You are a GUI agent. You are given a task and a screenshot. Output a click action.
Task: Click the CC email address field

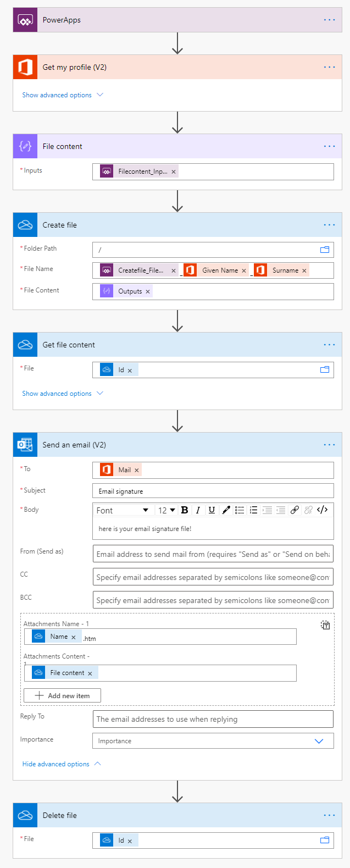(x=213, y=577)
